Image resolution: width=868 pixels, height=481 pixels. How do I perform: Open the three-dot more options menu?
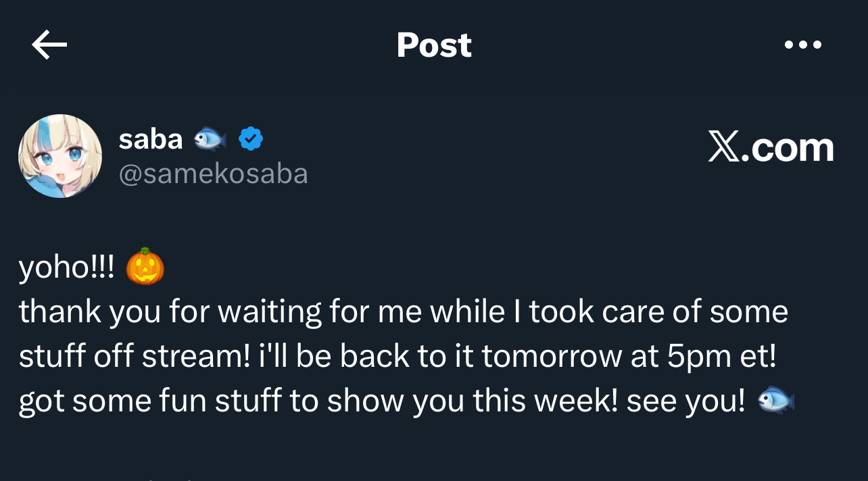(802, 45)
